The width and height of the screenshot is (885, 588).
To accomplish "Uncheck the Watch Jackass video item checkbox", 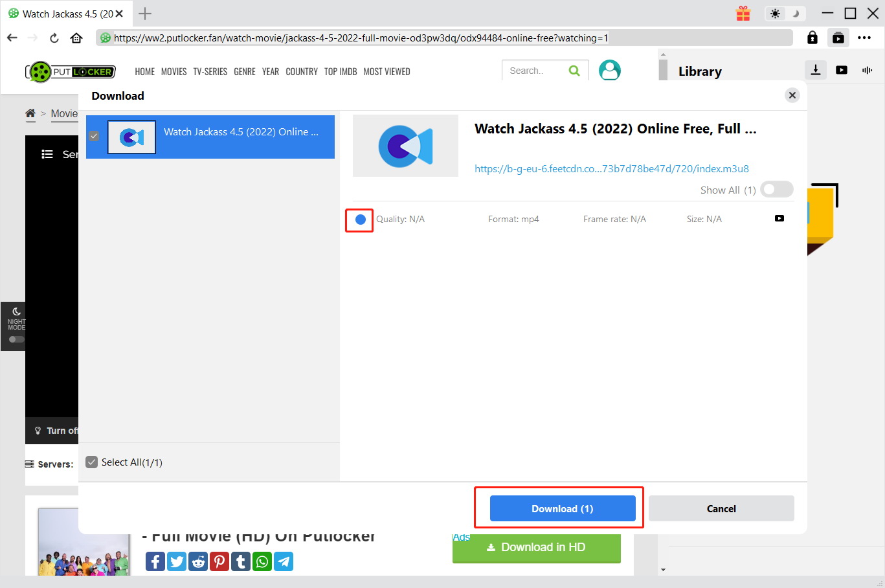I will [94, 136].
